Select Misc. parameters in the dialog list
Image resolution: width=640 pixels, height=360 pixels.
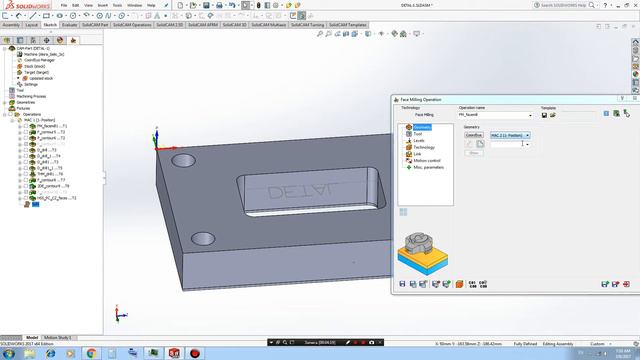428,167
